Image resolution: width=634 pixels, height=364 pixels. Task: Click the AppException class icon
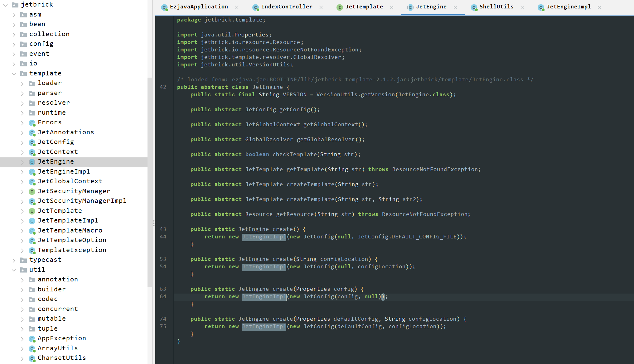pyautogui.click(x=32, y=338)
